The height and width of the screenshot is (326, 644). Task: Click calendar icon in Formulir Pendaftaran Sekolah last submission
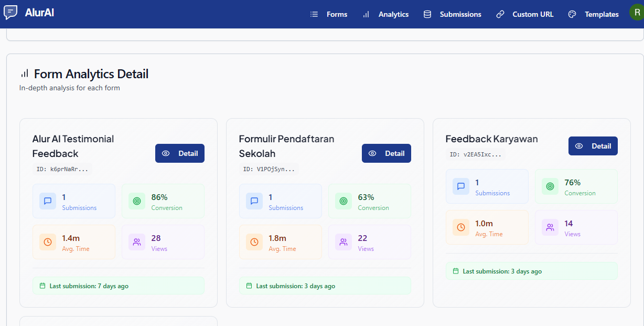[x=249, y=286]
